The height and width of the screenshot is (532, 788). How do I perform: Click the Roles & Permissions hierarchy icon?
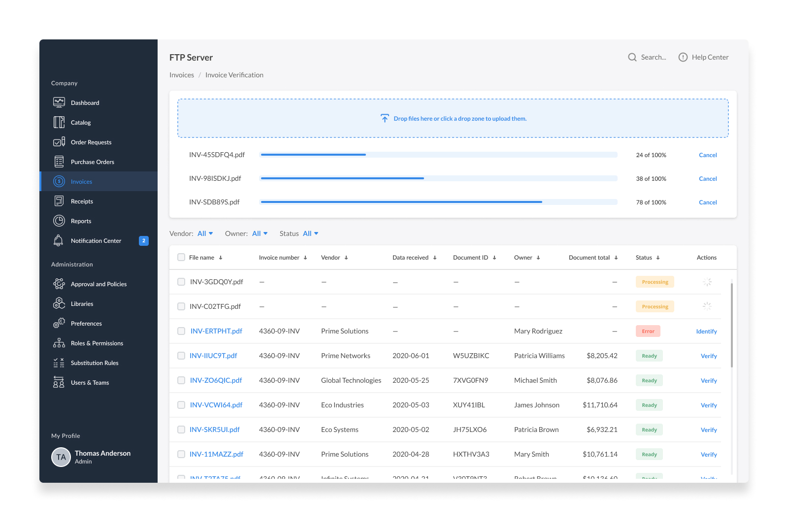pos(59,343)
